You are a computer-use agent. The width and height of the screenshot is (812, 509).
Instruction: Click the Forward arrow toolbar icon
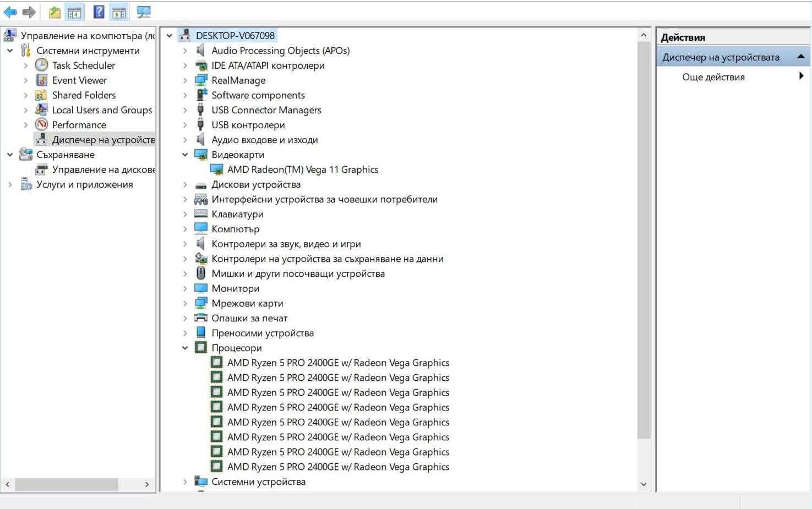[x=29, y=12]
